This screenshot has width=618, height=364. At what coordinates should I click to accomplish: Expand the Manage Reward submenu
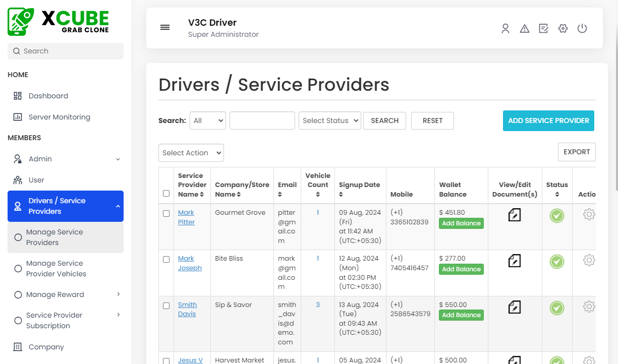click(54, 294)
